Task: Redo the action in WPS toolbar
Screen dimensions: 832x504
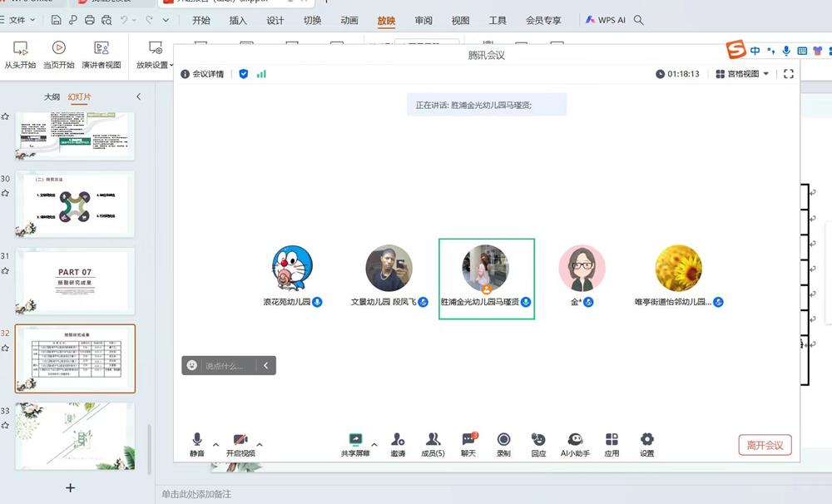Action: 149,20
